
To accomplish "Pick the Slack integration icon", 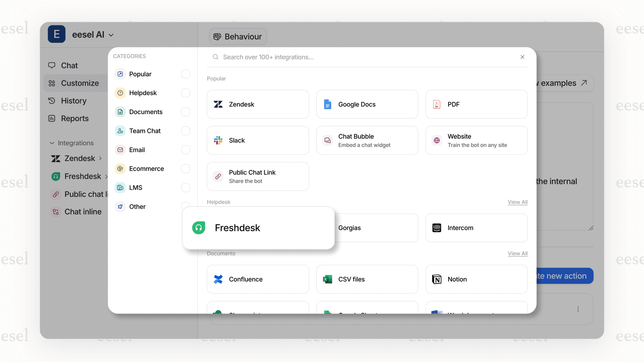I will [218, 140].
